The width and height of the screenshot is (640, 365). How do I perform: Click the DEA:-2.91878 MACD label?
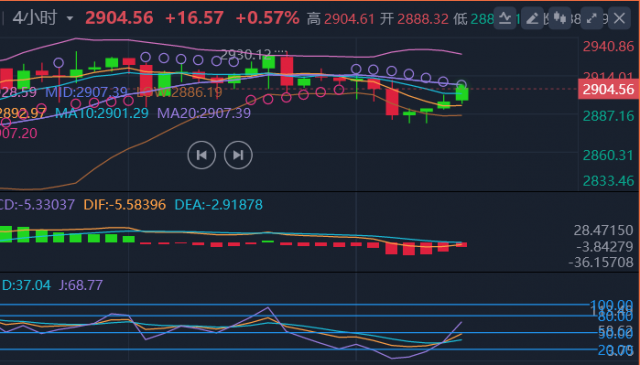(x=218, y=205)
